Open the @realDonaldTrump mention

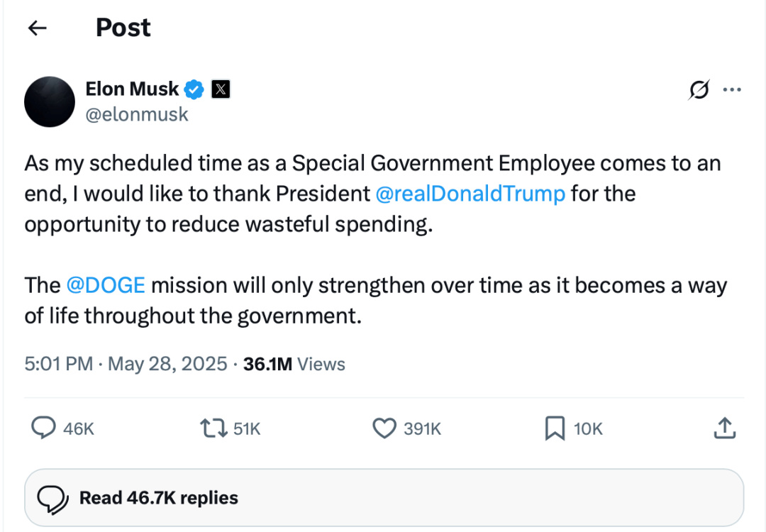(470, 193)
